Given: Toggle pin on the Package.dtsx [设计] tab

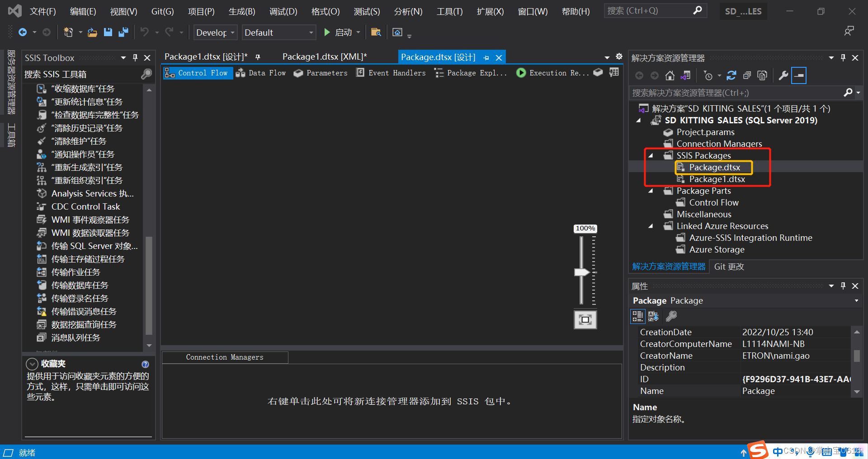Looking at the screenshot, I should [x=486, y=58].
